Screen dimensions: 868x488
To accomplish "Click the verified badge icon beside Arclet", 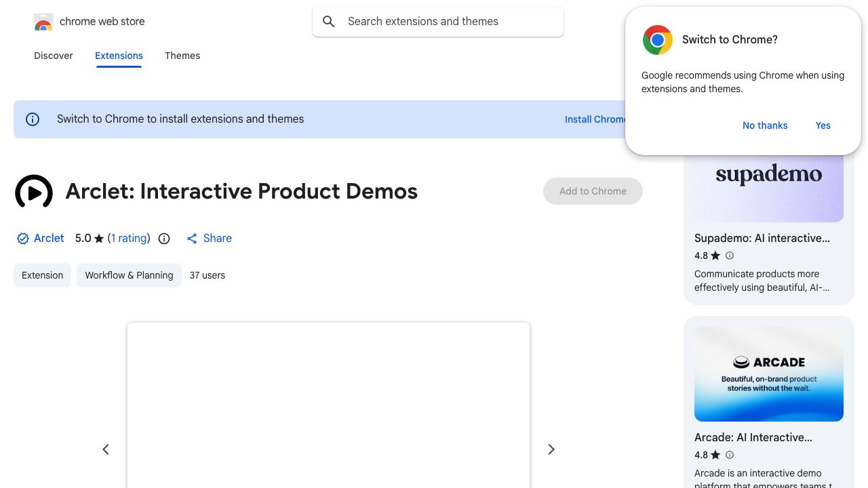I will pos(23,239).
